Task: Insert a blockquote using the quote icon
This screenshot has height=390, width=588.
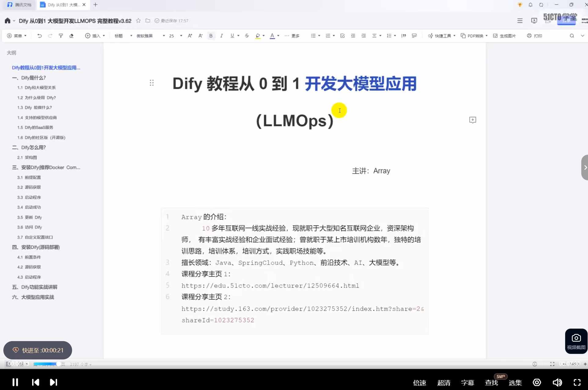Action: click(x=404, y=36)
